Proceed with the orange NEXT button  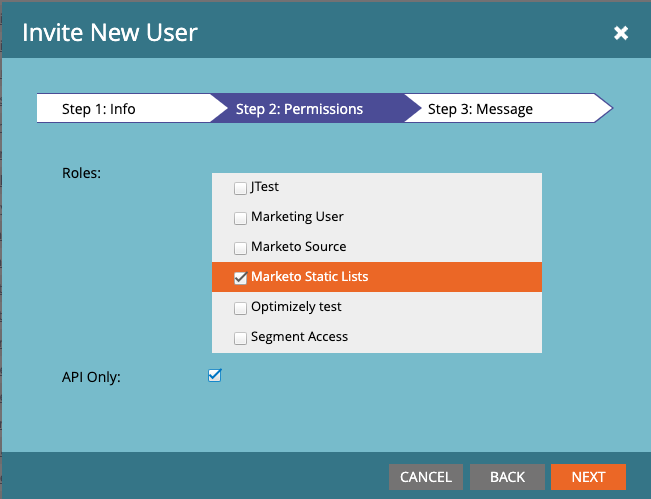click(x=588, y=477)
